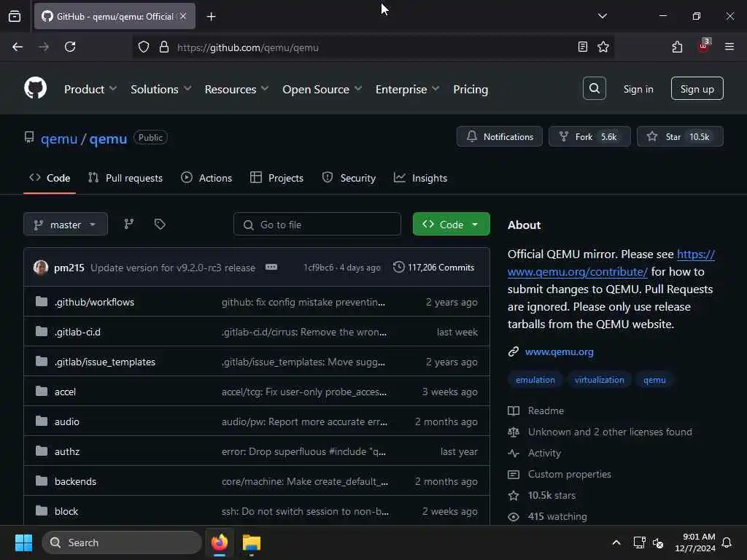Image resolution: width=747 pixels, height=560 pixels.
Task: Click the Firefox back arrow
Action: (18, 47)
